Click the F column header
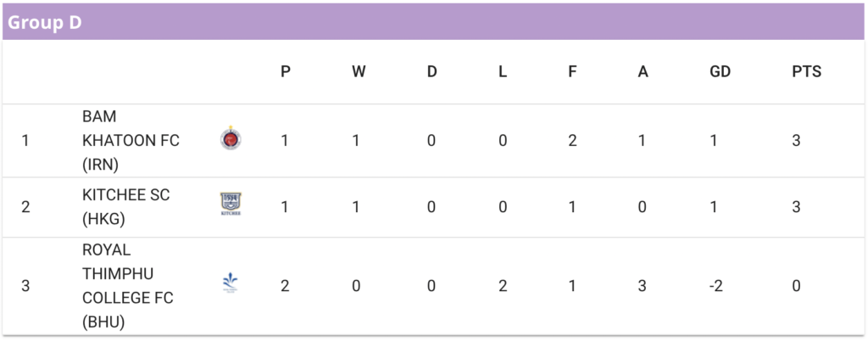 572,71
